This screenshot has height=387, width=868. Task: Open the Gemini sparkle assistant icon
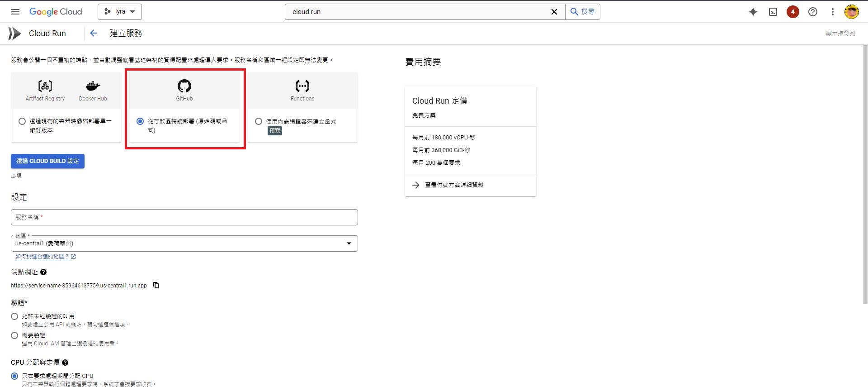(753, 12)
